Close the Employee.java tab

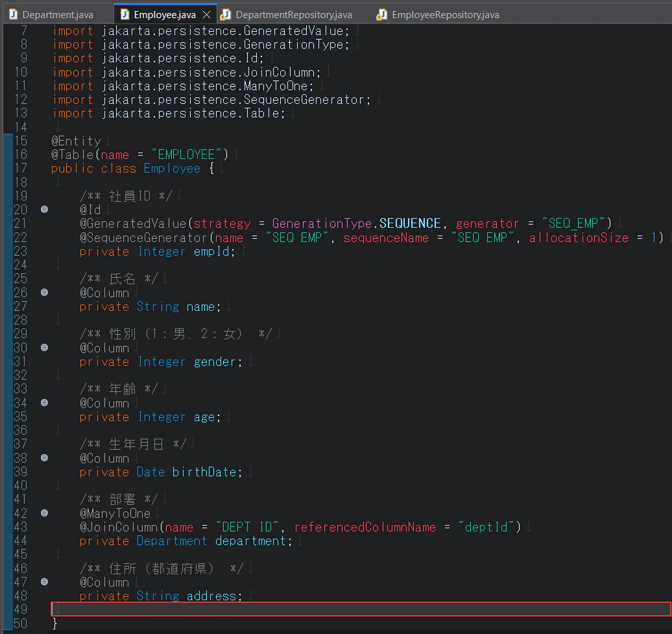tap(206, 14)
